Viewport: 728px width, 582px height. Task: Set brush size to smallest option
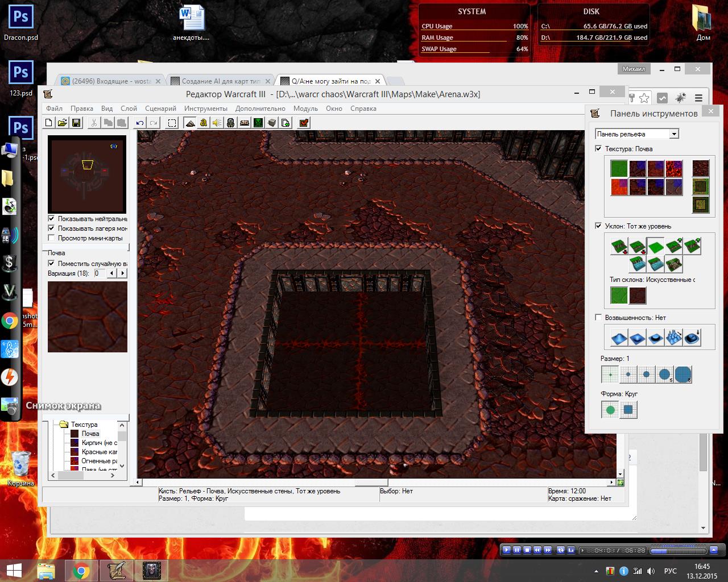610,375
